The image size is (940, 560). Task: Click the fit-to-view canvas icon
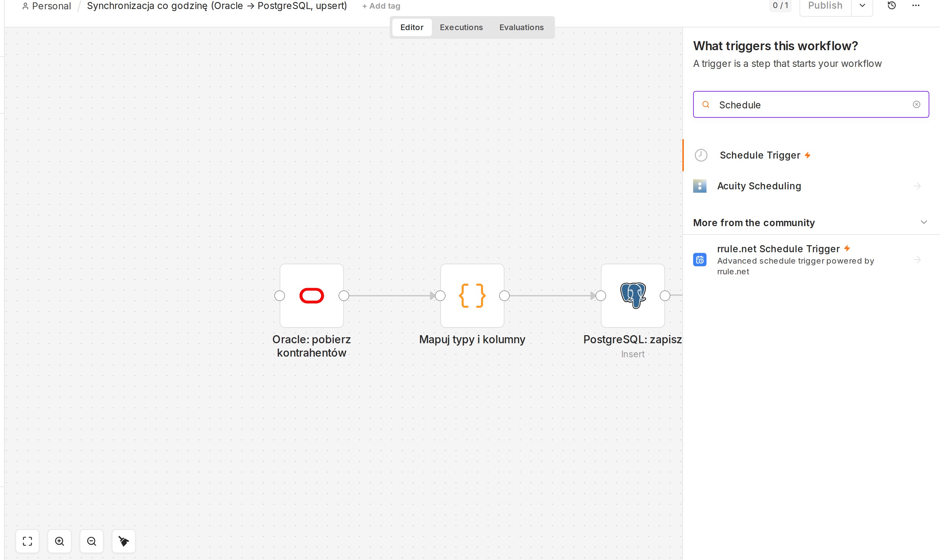27,541
